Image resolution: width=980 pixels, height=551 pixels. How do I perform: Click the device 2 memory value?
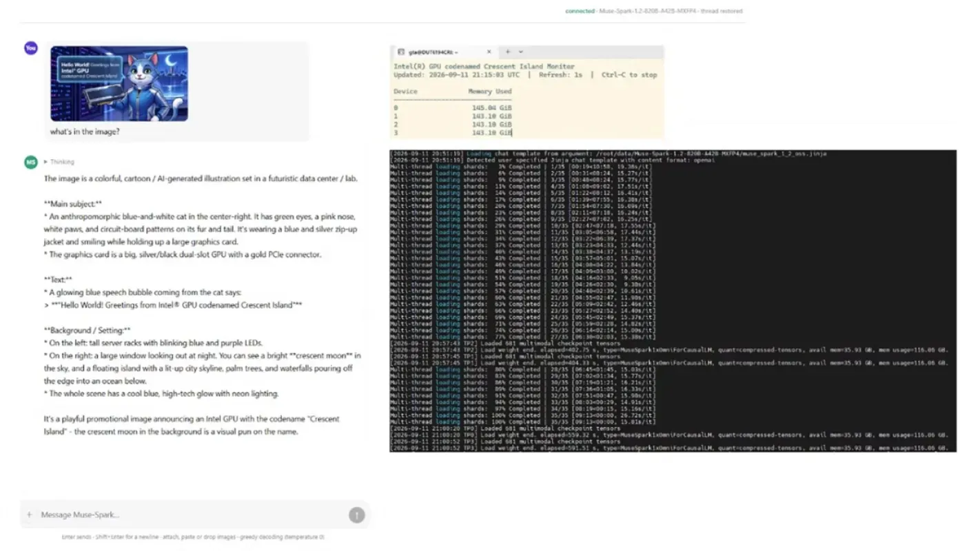point(492,125)
